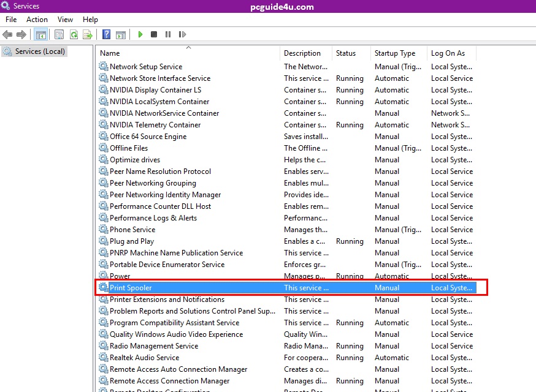536x392 pixels.
Task: Sort services by Name column header
Action: [110, 53]
